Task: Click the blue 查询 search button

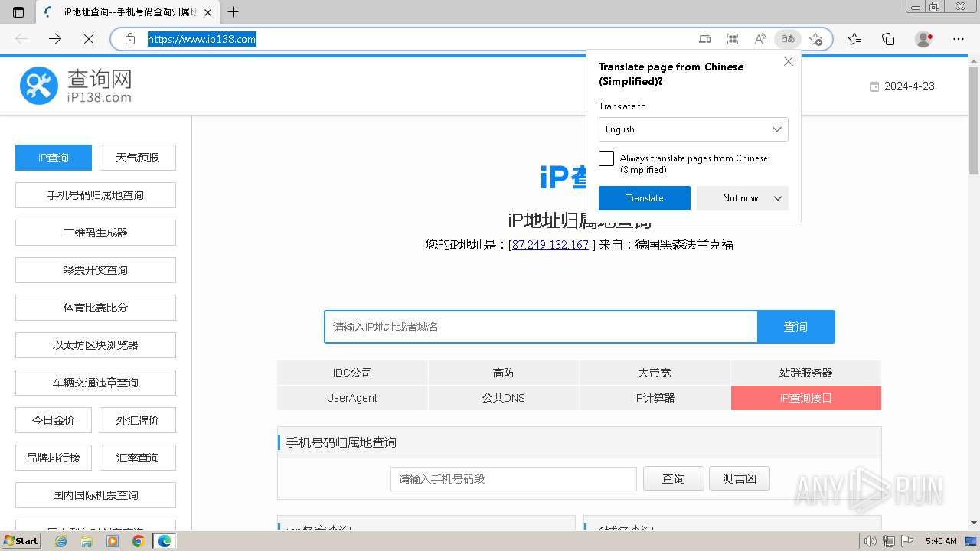Action: 796,327
